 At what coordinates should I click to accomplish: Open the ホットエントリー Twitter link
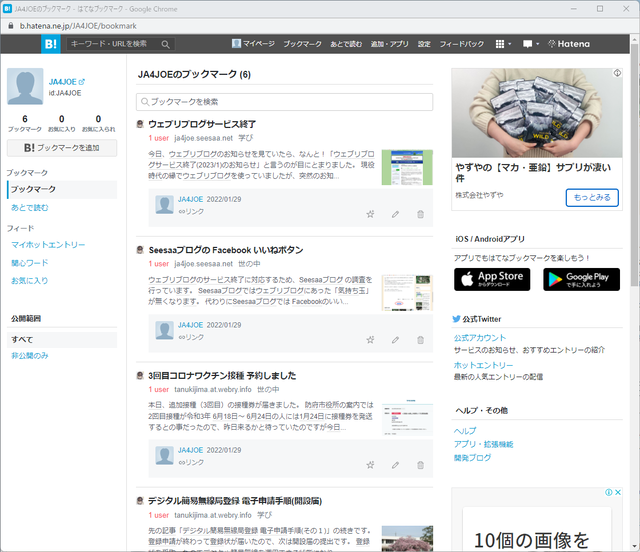484,365
